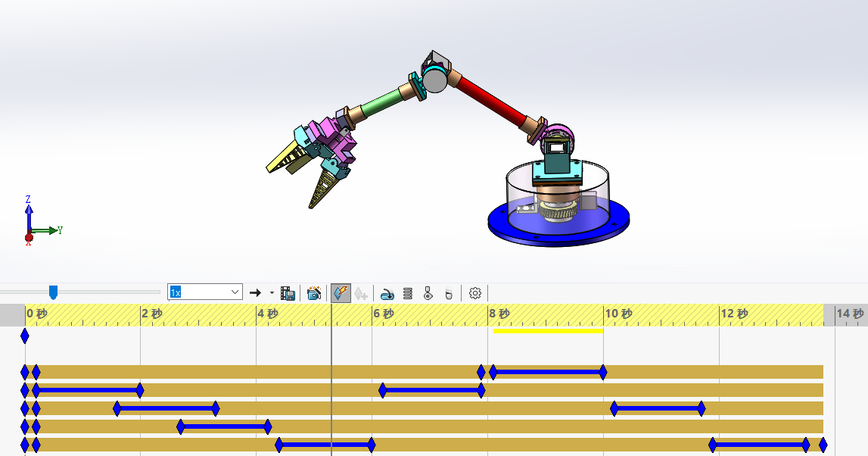Toggle the AutoKey lightning button
868x456 pixels.
341,293
